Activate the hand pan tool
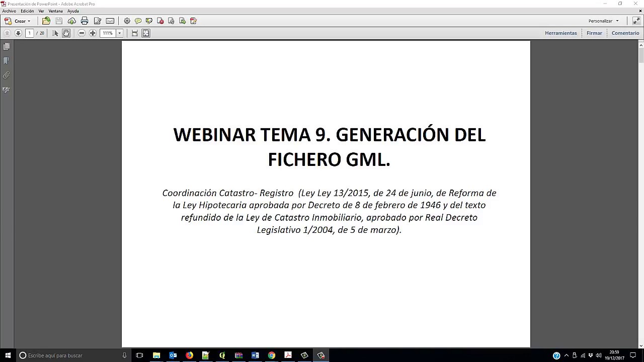The height and width of the screenshot is (362, 644). 66,33
